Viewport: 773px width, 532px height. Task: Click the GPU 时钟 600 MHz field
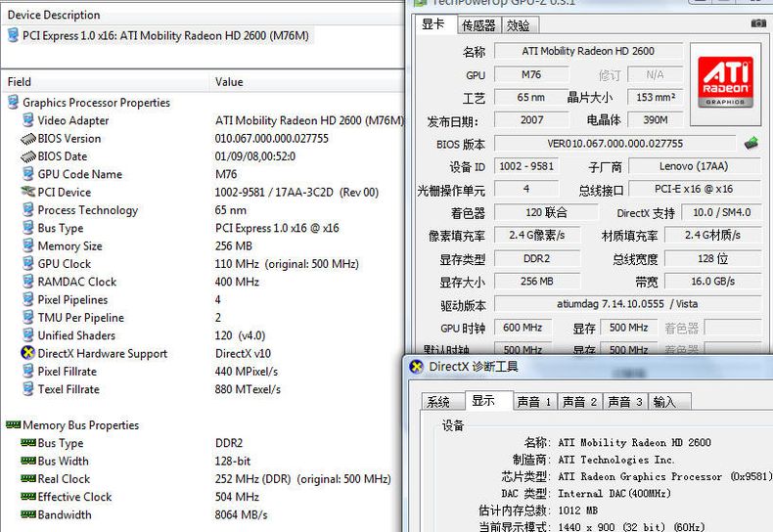(x=523, y=328)
